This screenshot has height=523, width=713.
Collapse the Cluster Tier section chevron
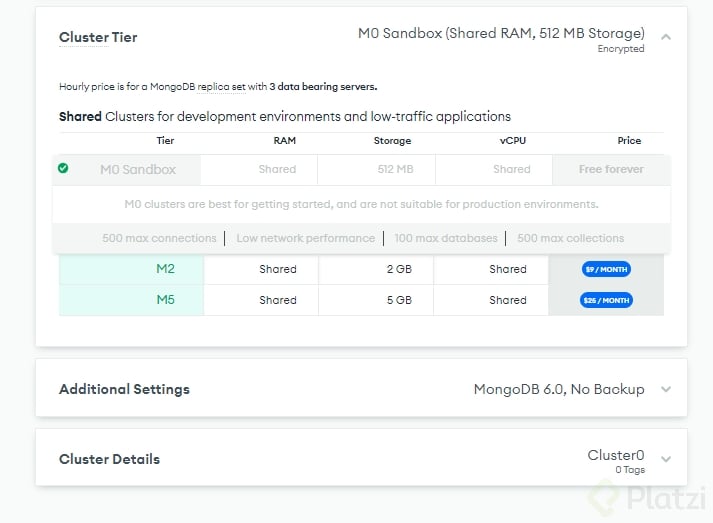[x=666, y=37]
